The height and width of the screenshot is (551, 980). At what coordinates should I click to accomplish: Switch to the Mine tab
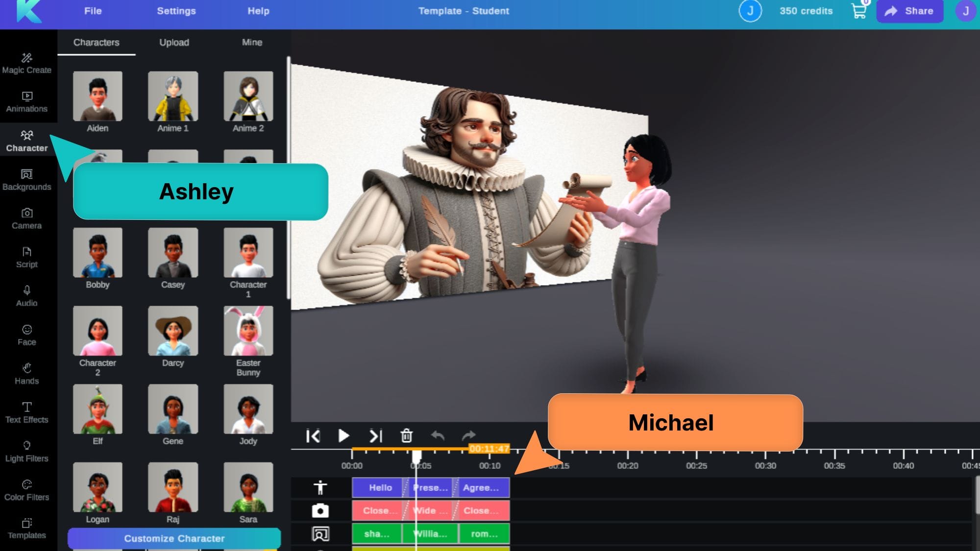point(251,42)
